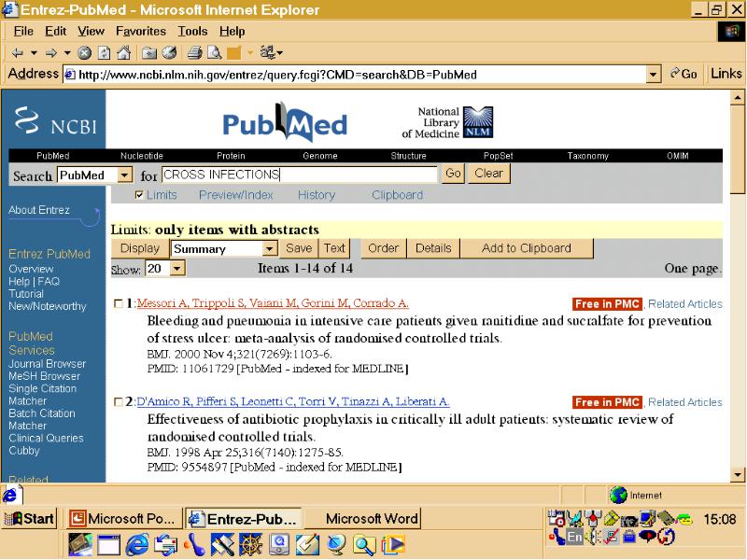This screenshot has height=560, width=747.
Task: Open the Display format dropdown showing Summary
Action: point(270,248)
